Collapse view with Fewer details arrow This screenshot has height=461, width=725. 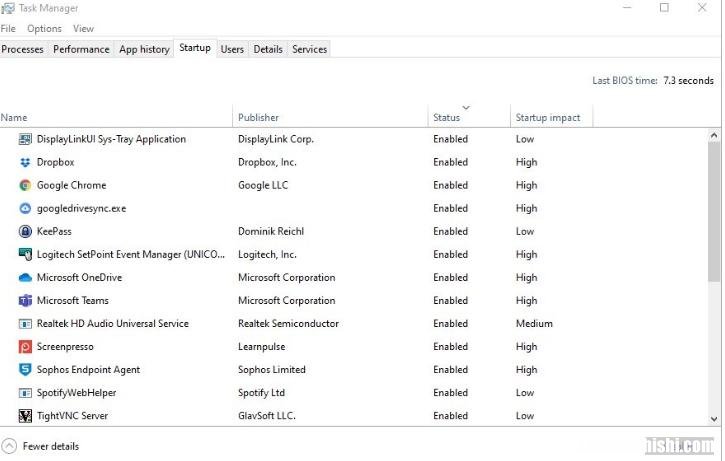(x=9, y=446)
